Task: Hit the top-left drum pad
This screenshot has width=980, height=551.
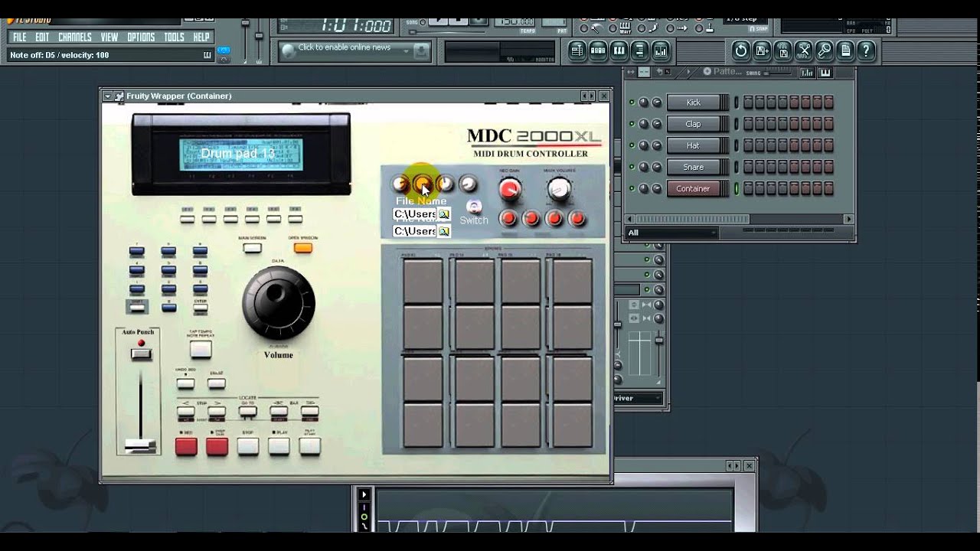Action: [423, 282]
